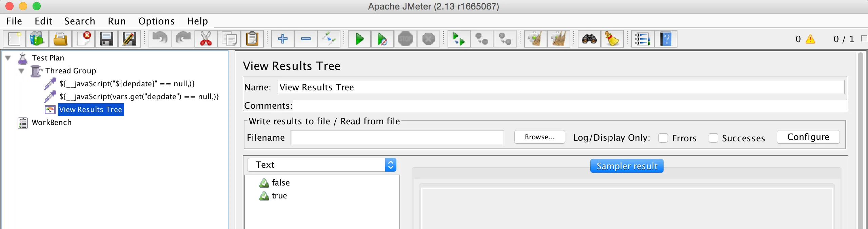
Task: Select the 'true' sample result
Action: (279, 196)
